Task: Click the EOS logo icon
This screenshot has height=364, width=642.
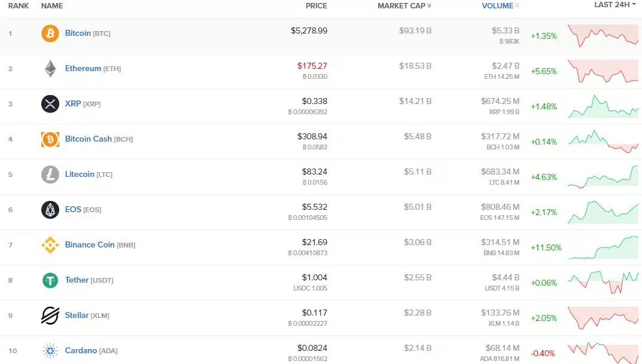Action: pos(50,210)
